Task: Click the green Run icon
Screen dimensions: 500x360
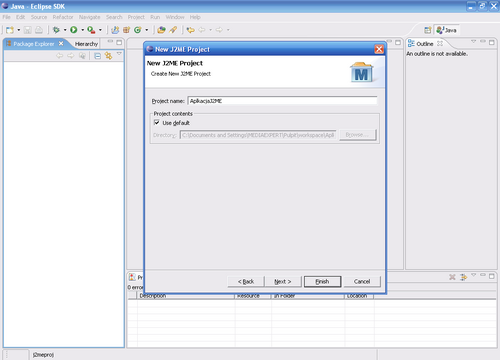Action: click(74, 30)
